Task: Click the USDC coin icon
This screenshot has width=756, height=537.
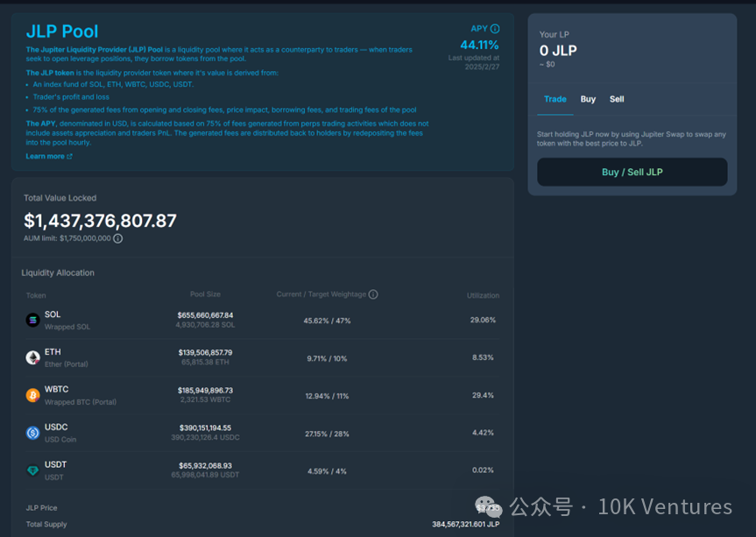Action: point(32,433)
